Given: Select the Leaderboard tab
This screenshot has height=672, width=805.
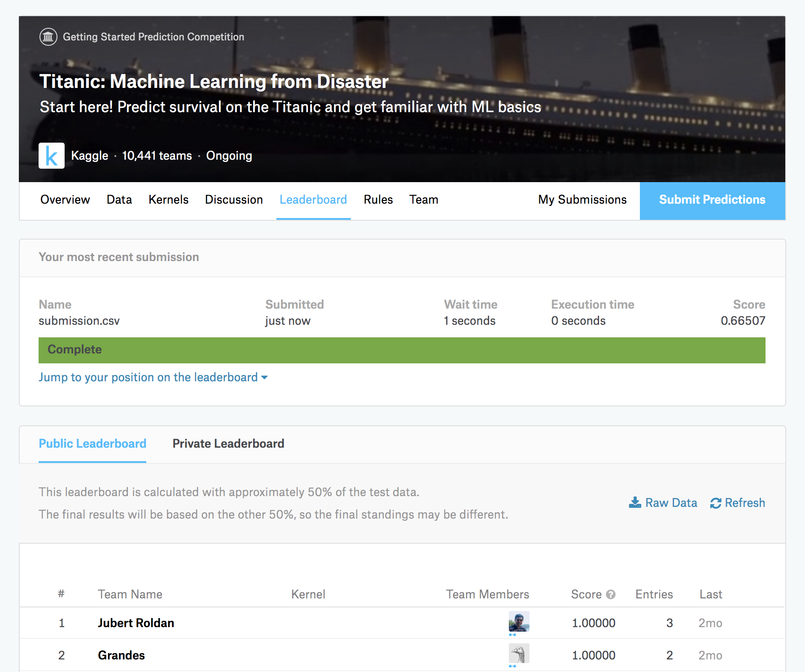Looking at the screenshot, I should 313,200.
